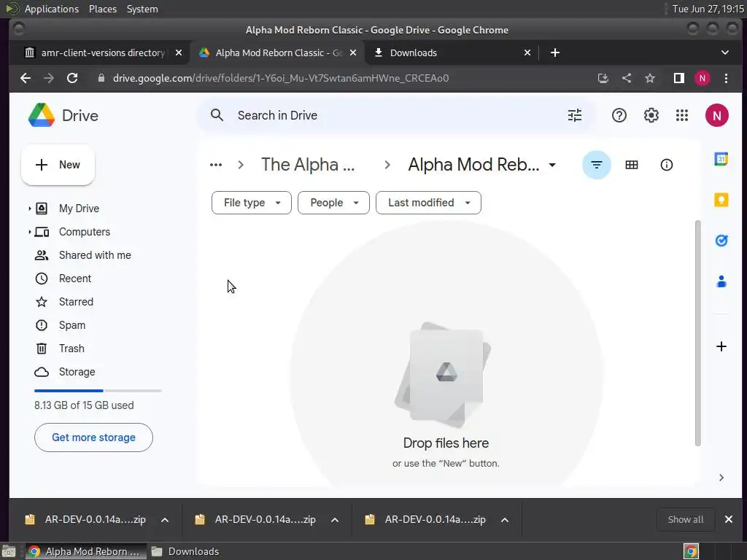Open My Drive in the sidebar
Image resolution: width=747 pixels, height=560 pixels.
click(79, 209)
